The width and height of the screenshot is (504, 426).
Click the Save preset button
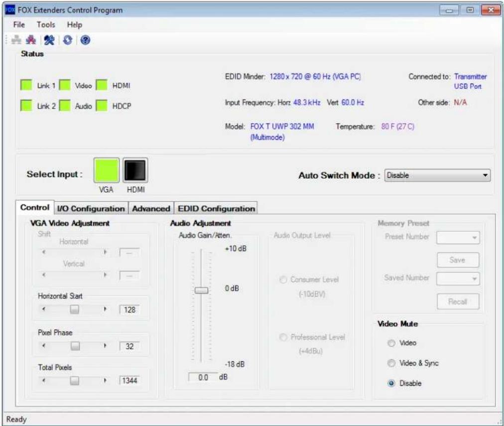pyautogui.click(x=458, y=260)
